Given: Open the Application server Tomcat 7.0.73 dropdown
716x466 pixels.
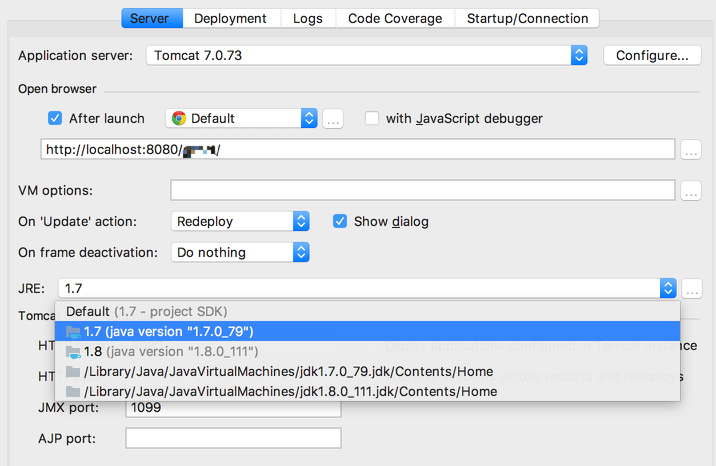Looking at the screenshot, I should [x=367, y=55].
